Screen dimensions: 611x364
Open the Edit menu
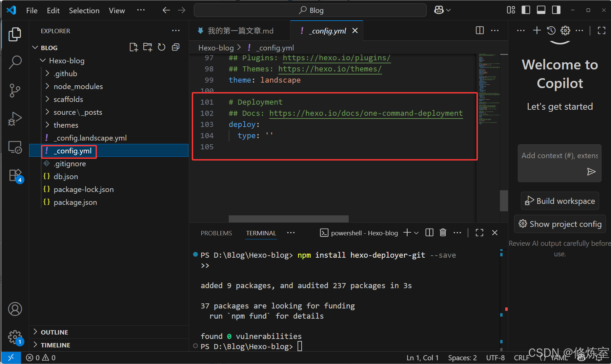click(x=53, y=10)
